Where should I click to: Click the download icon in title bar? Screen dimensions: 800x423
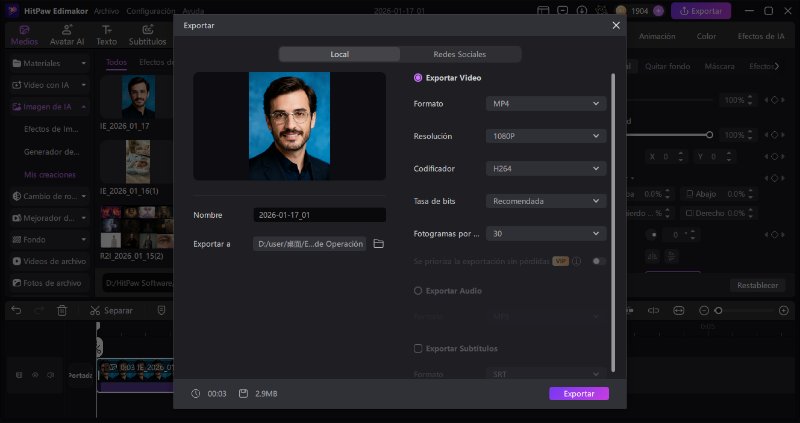click(582, 11)
